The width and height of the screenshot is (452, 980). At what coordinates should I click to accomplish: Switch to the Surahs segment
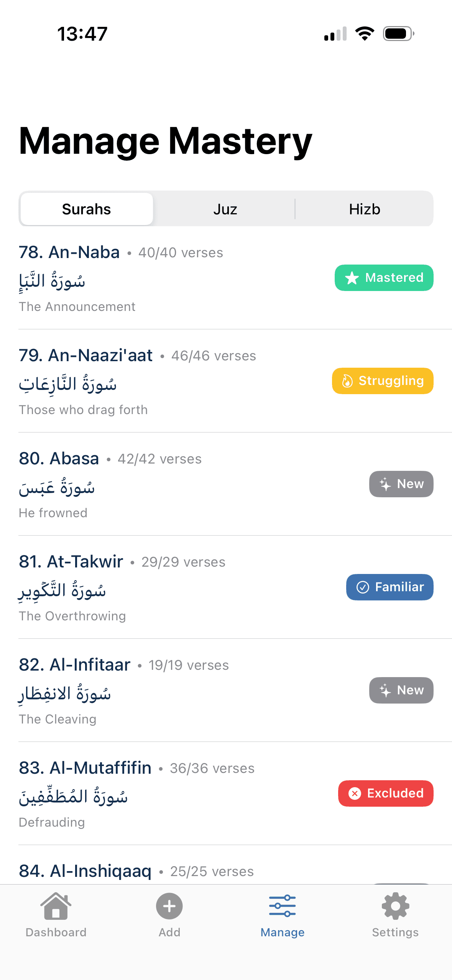point(87,209)
